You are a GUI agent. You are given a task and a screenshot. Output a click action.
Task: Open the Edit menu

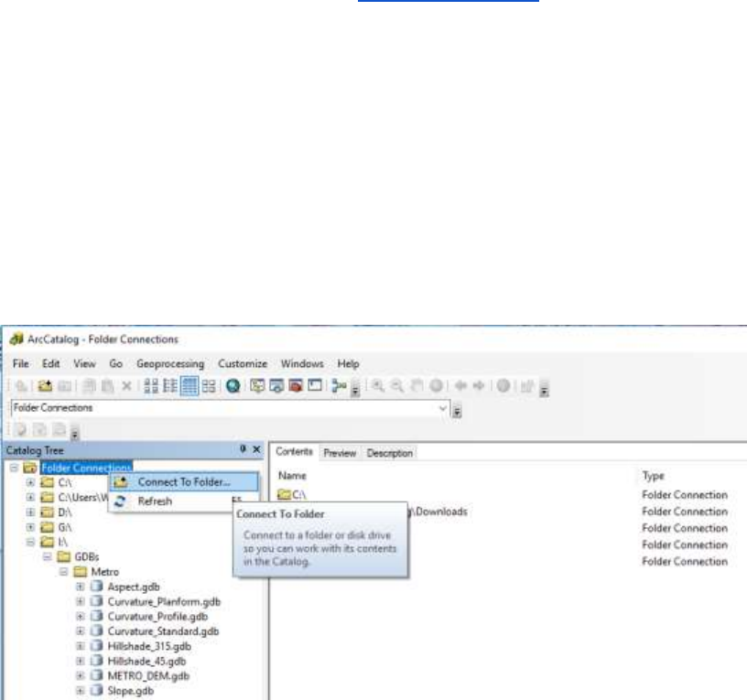pos(51,364)
